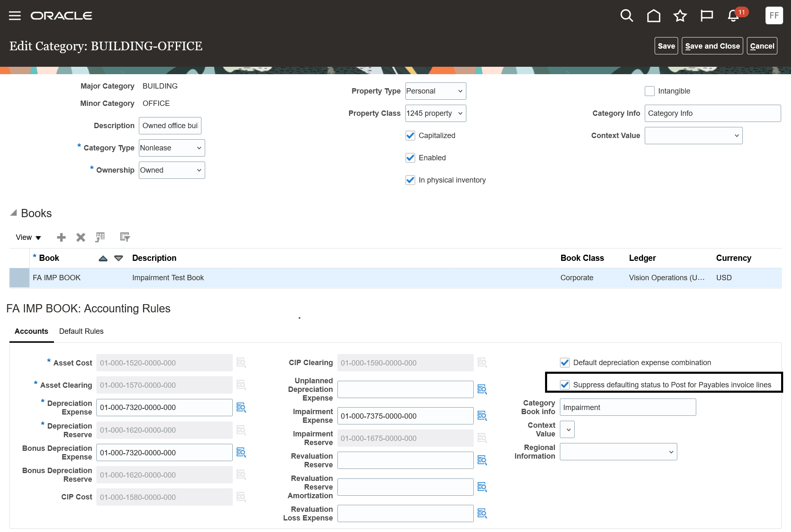Click the home icon in the header
This screenshot has width=791, height=532.
point(653,16)
